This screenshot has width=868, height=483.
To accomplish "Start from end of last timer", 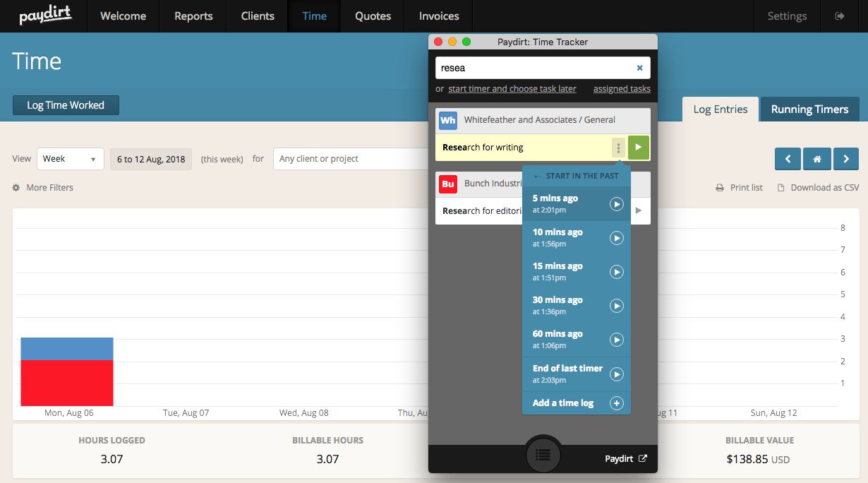I will point(616,374).
